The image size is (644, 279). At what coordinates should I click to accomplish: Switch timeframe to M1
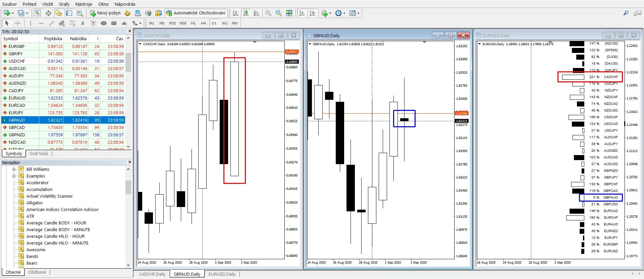152,23
